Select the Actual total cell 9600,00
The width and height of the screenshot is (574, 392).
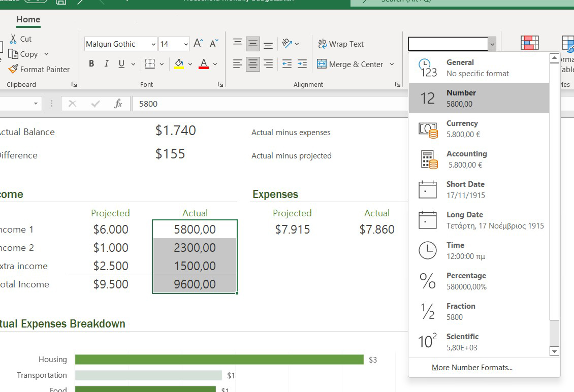tap(195, 284)
